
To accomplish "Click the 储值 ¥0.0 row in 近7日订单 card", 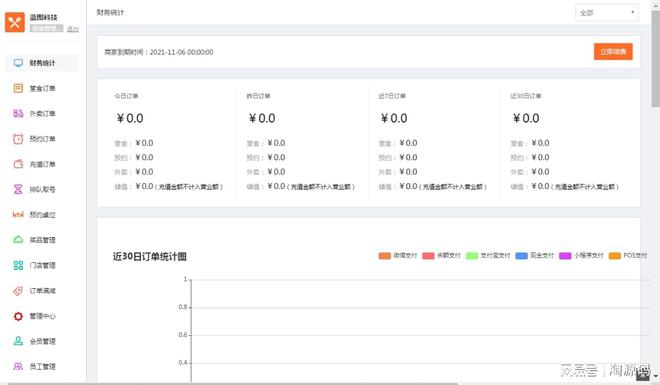I will (433, 186).
